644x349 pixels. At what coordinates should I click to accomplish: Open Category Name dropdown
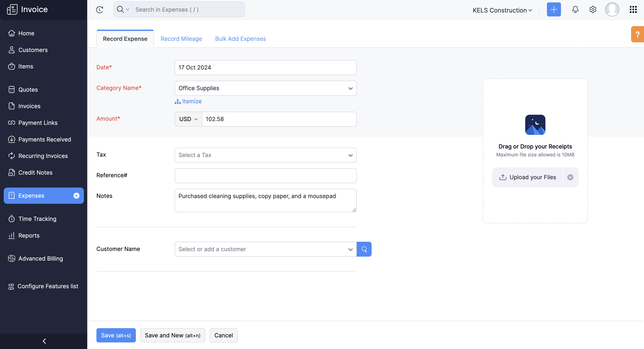click(x=265, y=88)
